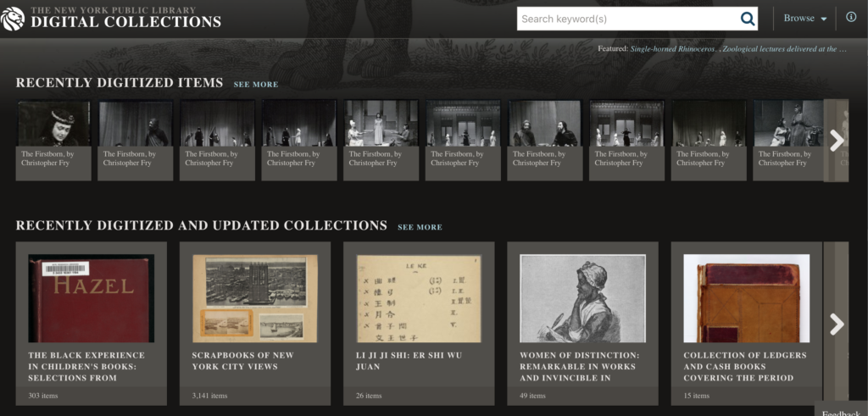Advance Updated Collections carousel with right arrow
Screen dimensions: 868x416
(837, 324)
